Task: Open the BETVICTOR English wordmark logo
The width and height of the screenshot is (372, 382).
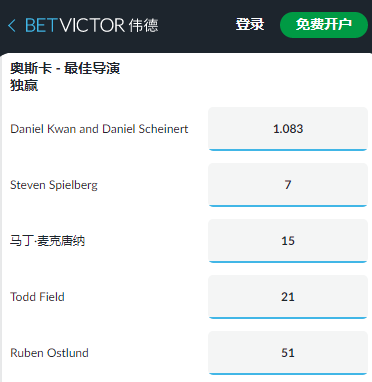Action: coord(75,25)
